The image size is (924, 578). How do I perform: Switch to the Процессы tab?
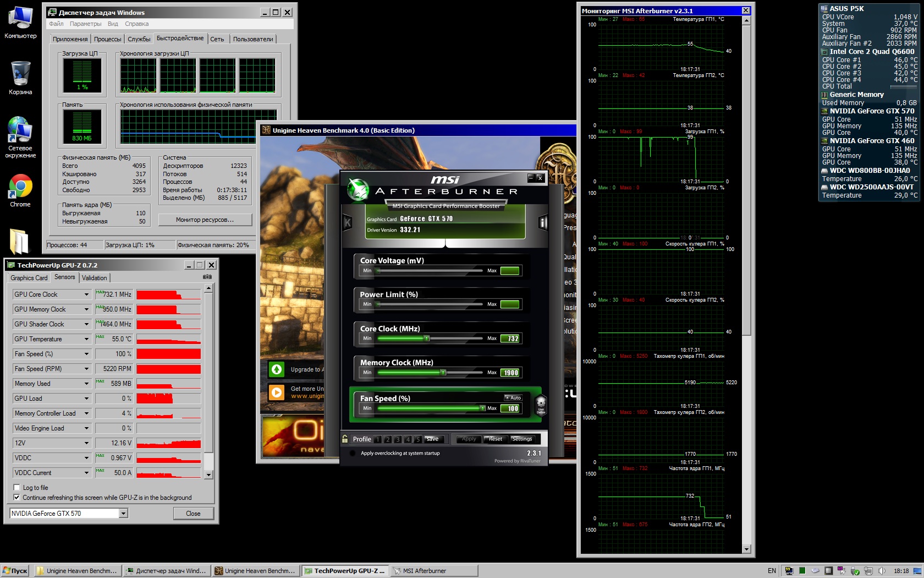[107, 39]
